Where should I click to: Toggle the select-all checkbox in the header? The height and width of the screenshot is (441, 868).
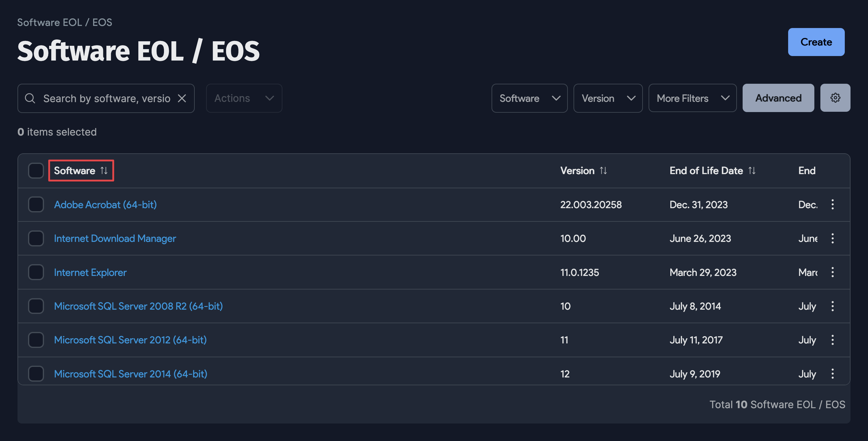point(36,170)
